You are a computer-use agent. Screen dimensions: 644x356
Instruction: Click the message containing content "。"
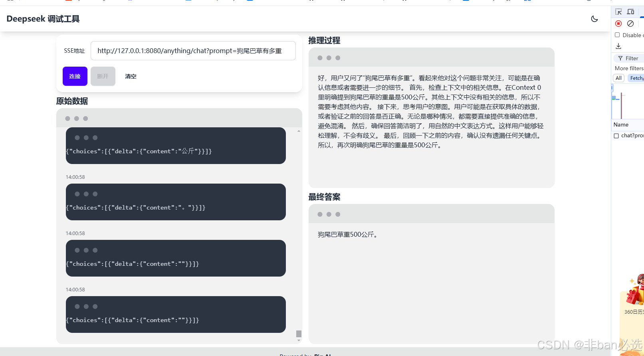coord(176,202)
